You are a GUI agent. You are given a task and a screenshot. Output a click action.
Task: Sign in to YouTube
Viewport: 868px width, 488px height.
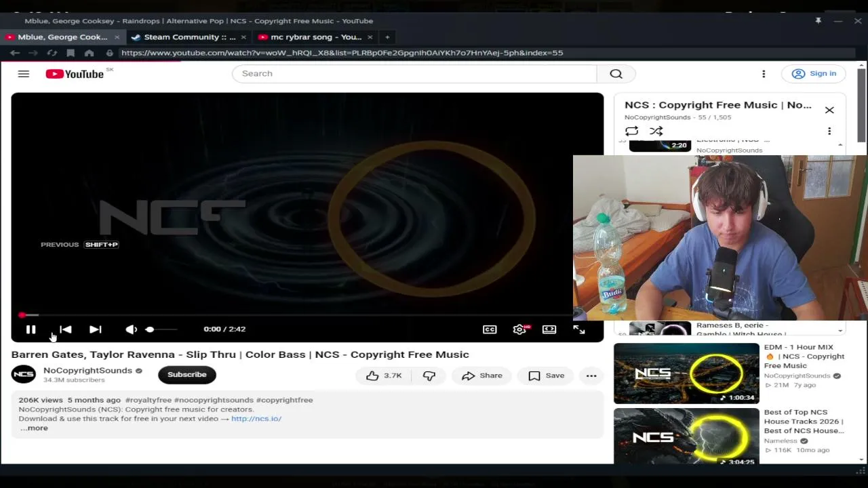pos(814,74)
